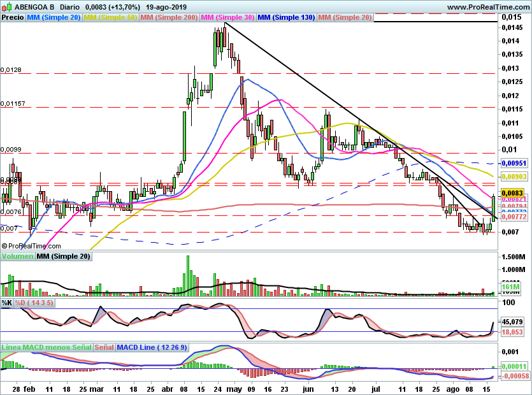Click the 'feb' label on time axis
This screenshot has width=532, height=395.
29,389
